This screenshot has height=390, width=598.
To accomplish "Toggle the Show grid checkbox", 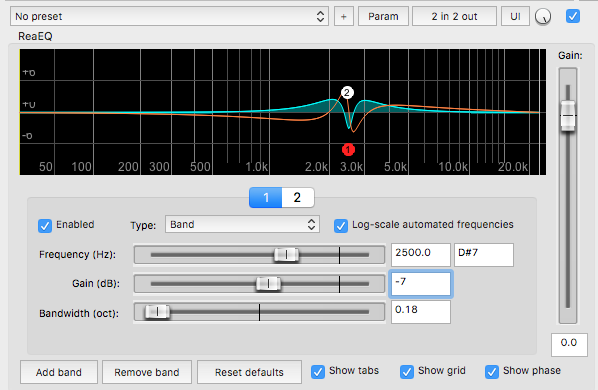I will click(x=407, y=372).
